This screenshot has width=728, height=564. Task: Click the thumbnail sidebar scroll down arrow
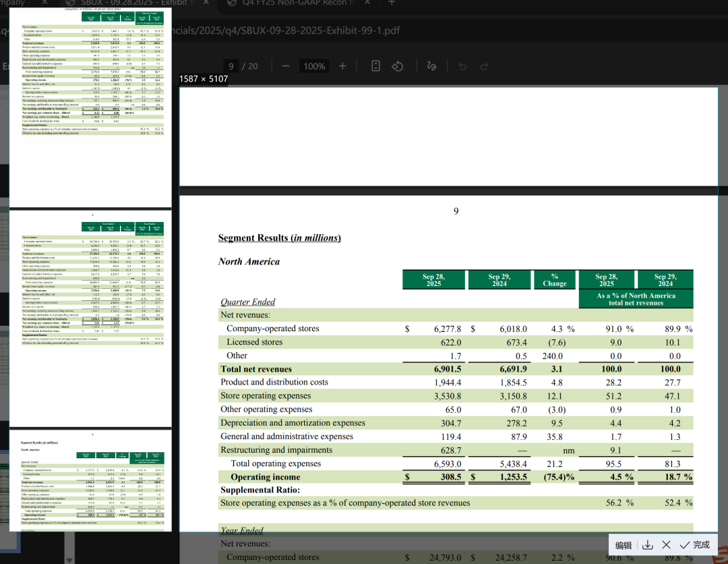[x=69, y=559]
